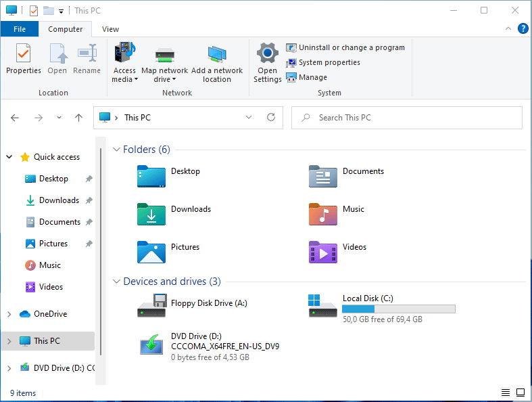Expand the OneDrive tree node
This screenshot has height=402, width=532.
point(9,314)
